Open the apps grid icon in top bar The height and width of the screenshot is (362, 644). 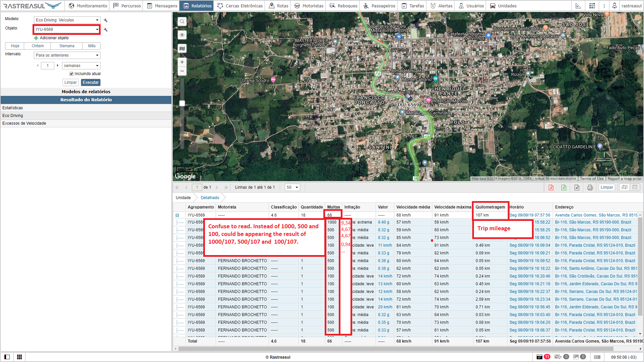click(592, 6)
